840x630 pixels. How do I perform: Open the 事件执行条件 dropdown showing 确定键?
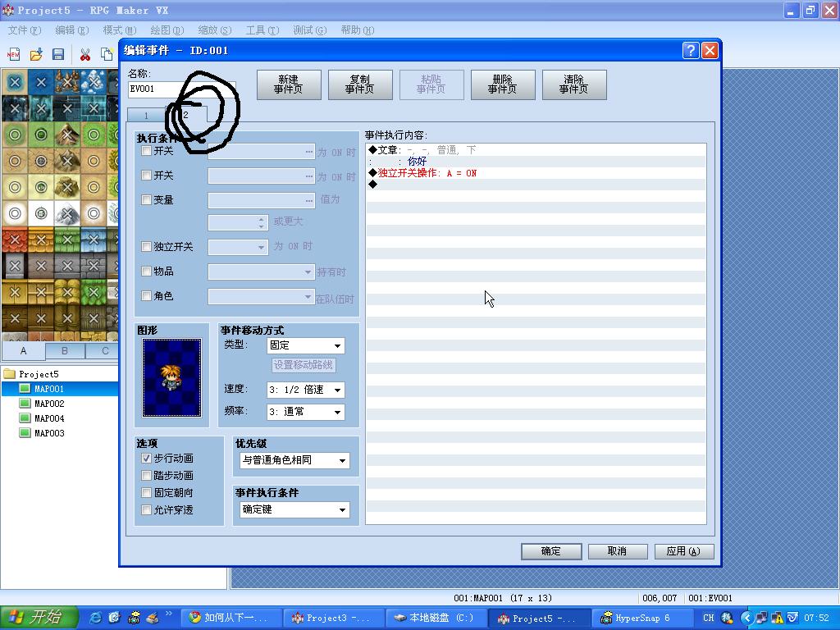pos(294,509)
